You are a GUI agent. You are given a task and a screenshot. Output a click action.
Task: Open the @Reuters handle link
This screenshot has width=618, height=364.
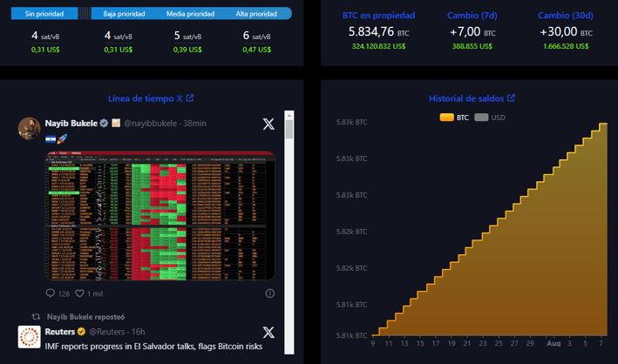point(107,332)
